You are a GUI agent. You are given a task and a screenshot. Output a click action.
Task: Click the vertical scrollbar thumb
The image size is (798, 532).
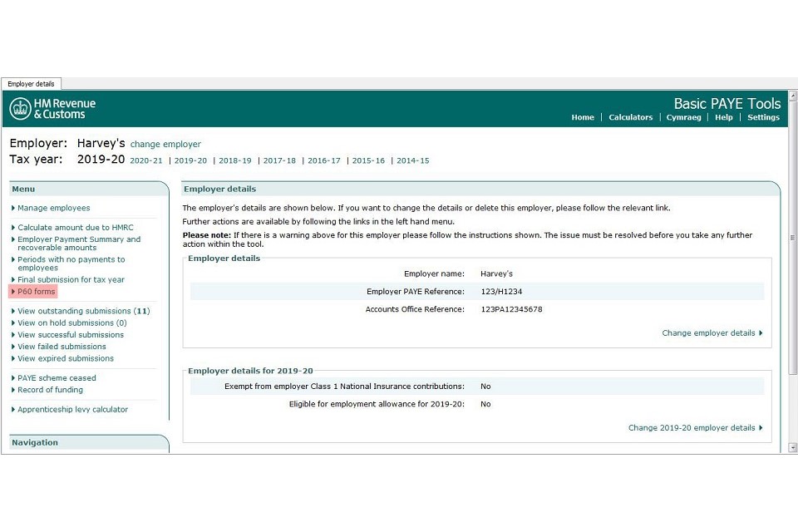pyautogui.click(x=793, y=237)
